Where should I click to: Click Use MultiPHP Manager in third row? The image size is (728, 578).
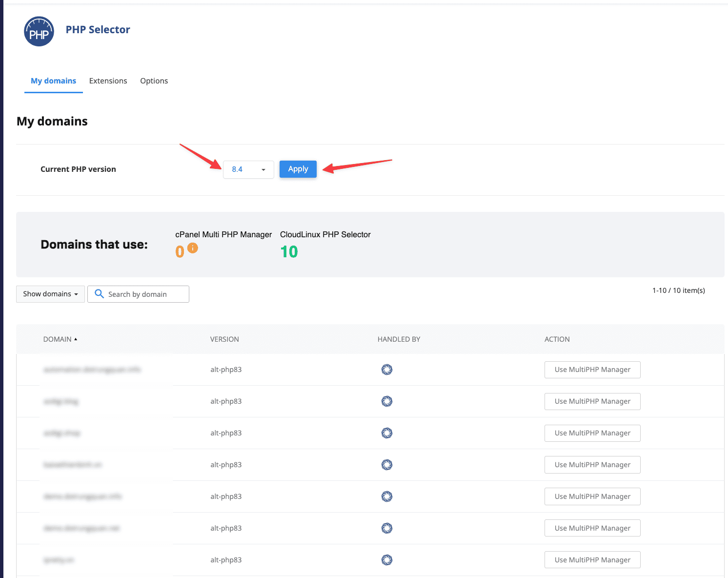(592, 433)
